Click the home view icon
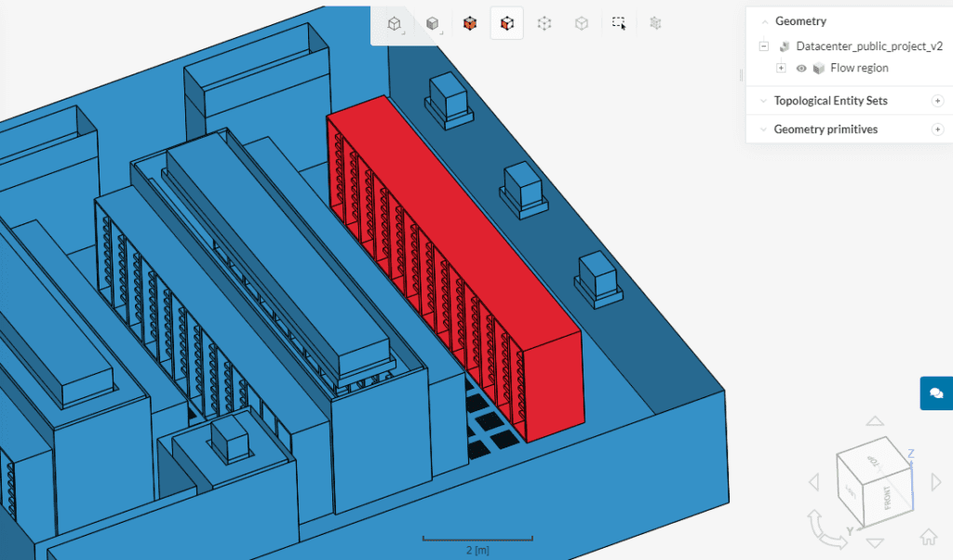Image resolution: width=953 pixels, height=560 pixels. click(929, 537)
